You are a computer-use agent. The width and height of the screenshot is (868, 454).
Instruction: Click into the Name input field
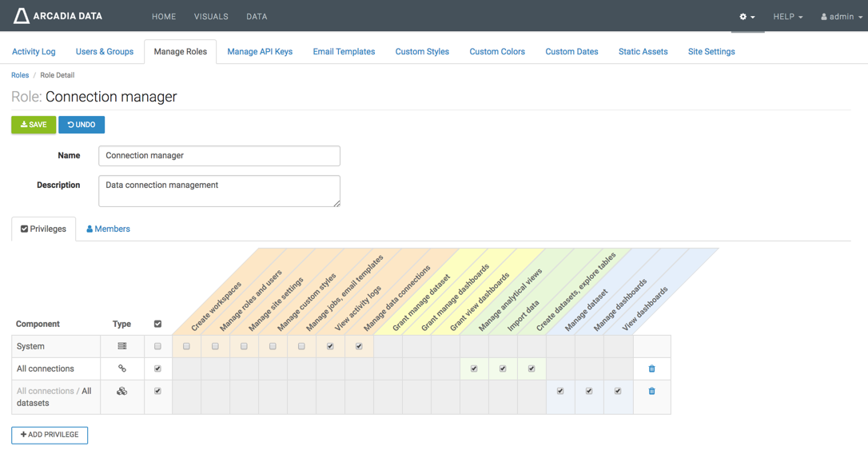pyautogui.click(x=219, y=156)
